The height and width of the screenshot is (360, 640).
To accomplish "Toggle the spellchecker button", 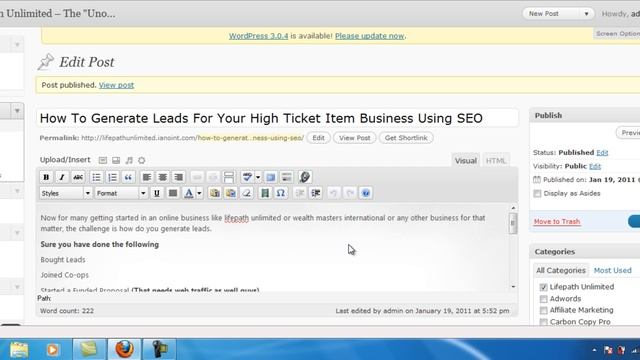I will [247, 177].
